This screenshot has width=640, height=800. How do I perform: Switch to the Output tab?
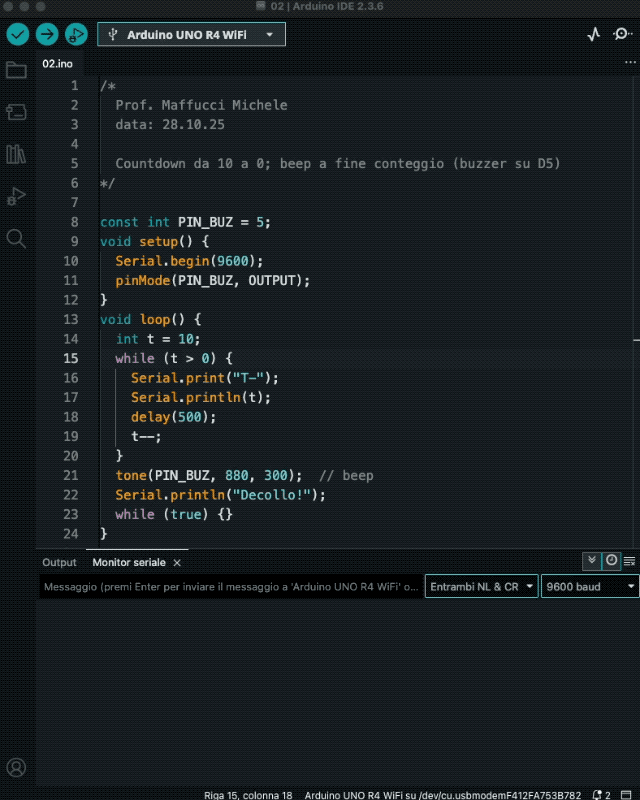tap(59, 563)
